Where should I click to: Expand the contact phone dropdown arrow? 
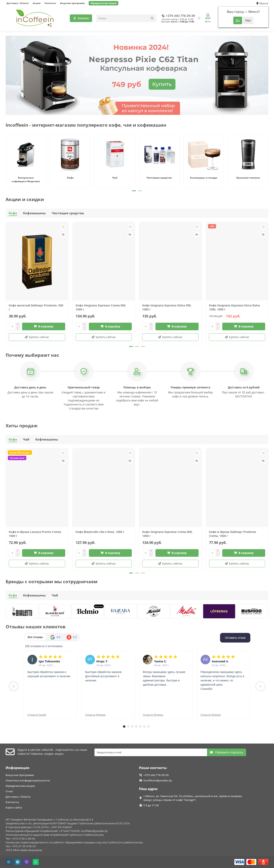point(199,18)
